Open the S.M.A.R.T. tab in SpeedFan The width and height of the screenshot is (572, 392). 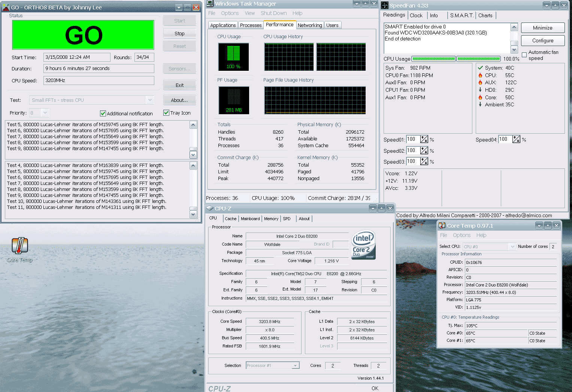[x=462, y=15]
